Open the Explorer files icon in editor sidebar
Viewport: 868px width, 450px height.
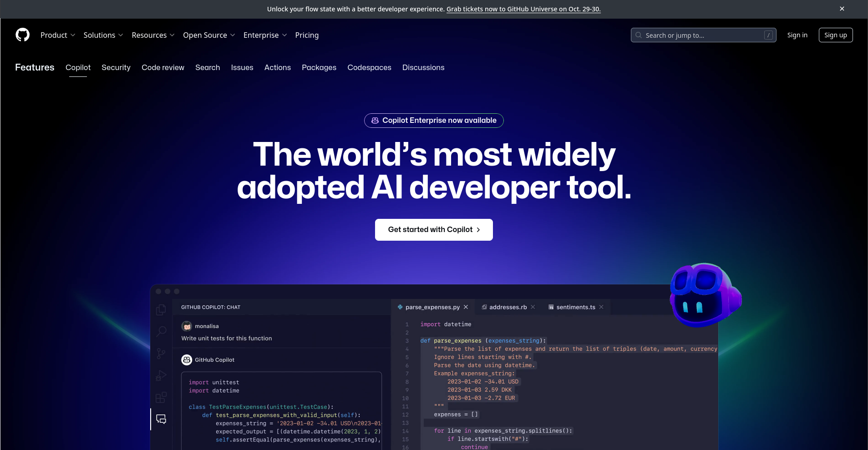161,309
